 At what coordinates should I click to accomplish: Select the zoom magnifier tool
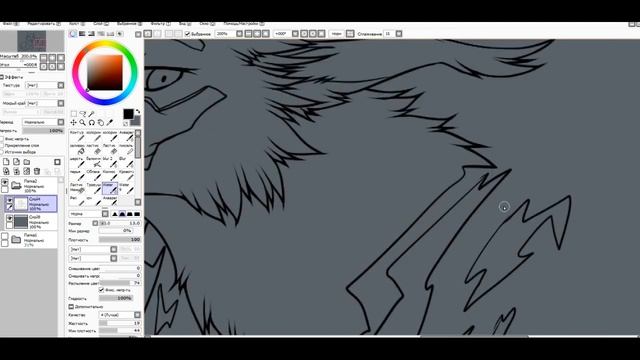pos(83,122)
